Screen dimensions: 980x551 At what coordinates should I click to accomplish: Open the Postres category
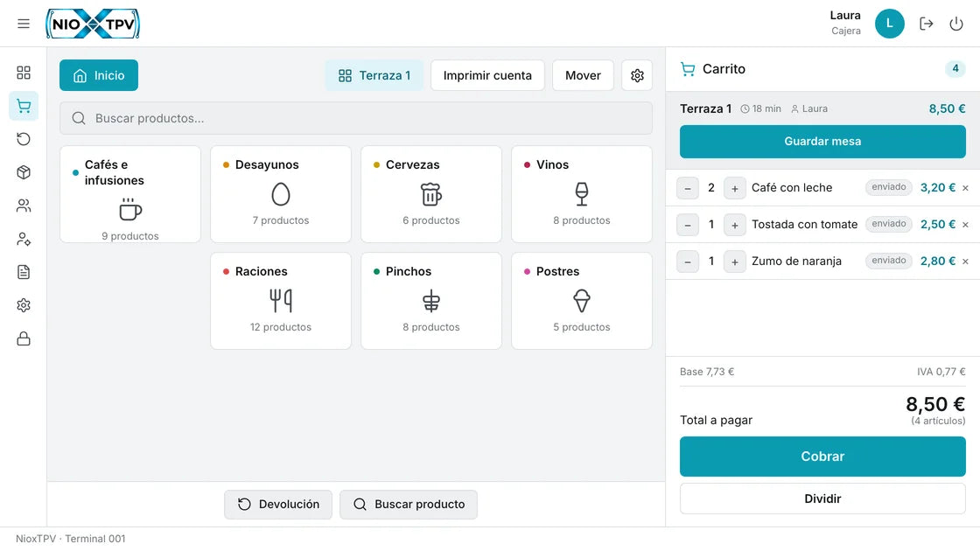click(x=582, y=301)
